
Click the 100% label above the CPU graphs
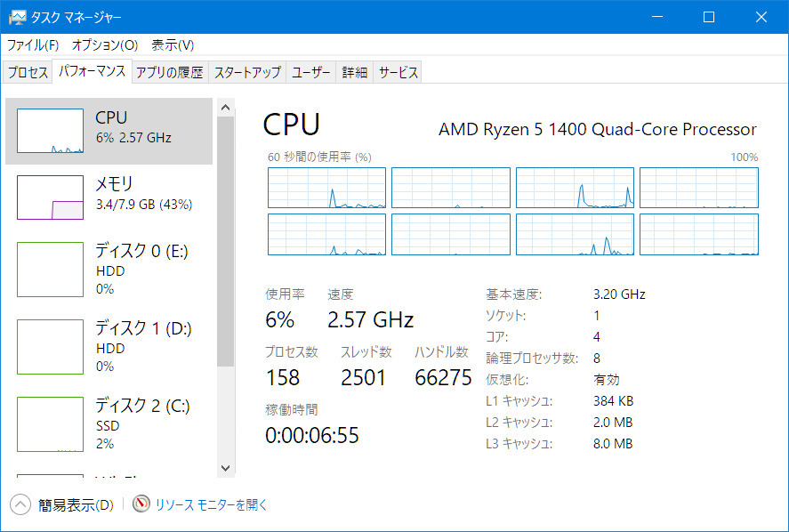[x=746, y=157]
